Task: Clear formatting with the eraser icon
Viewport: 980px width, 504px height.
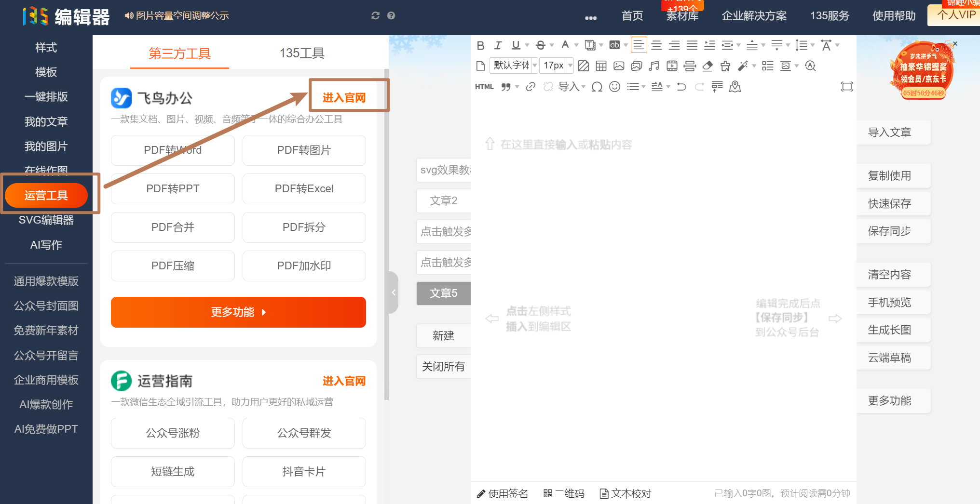Action: click(x=708, y=66)
